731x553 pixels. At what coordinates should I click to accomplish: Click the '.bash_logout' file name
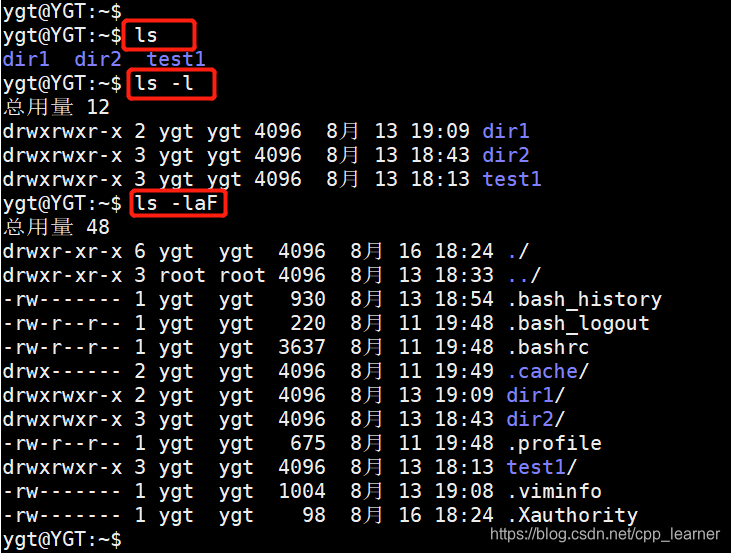[x=579, y=323]
